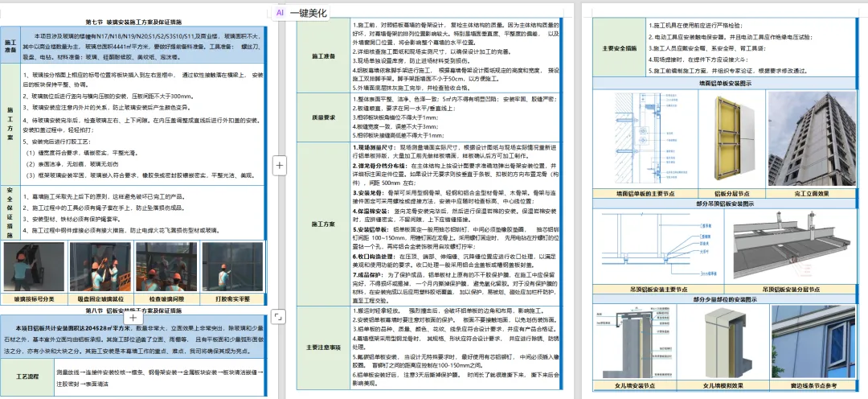868x399 pixels.
Task: Select the drawing above 女儿墙安装节点
Action: [636, 343]
